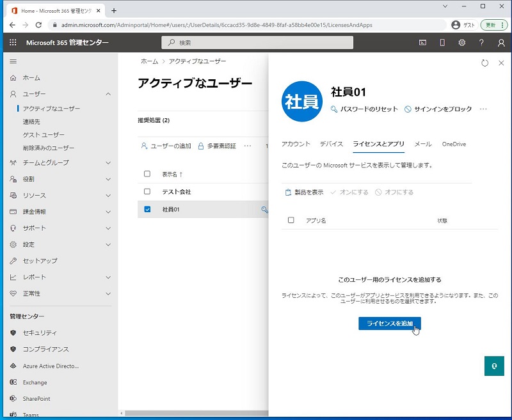The image size is (512, 420).
Task: Close the Home - Microsoft 365 tab
Action: tap(99, 11)
